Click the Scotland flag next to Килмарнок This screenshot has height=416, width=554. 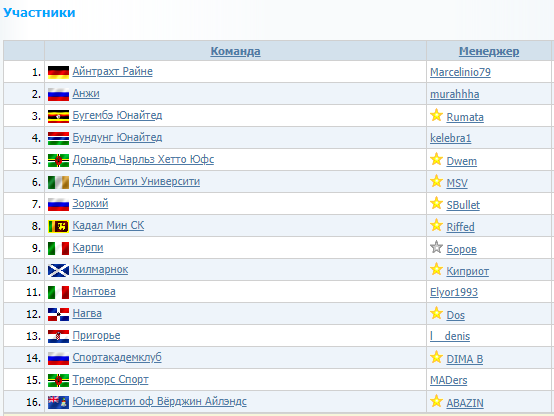pos(58,270)
